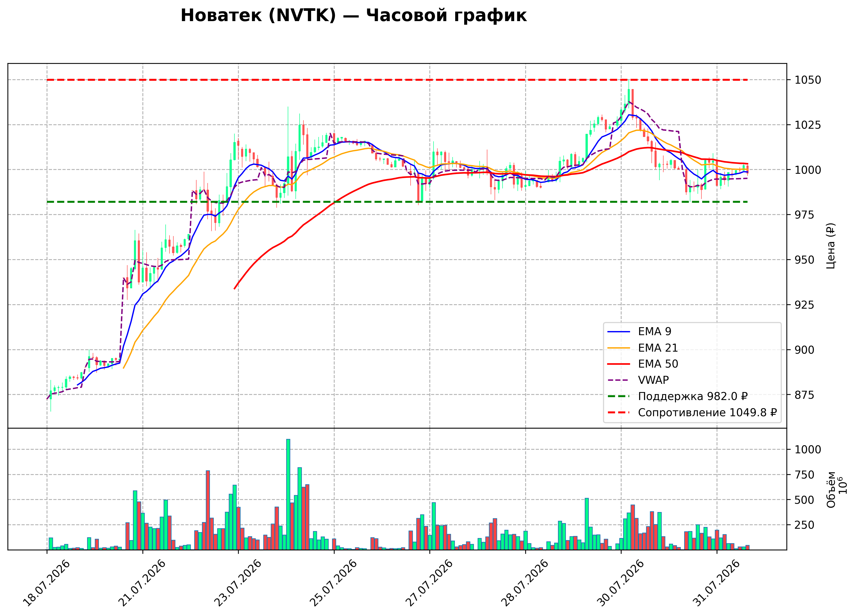857x616 pixels.
Task: Select the "EMA 21" legend label
Action: (x=658, y=348)
